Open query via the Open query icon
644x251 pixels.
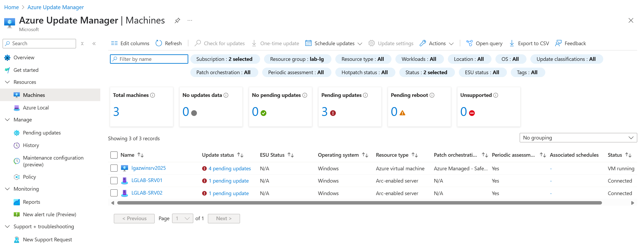[469, 43]
